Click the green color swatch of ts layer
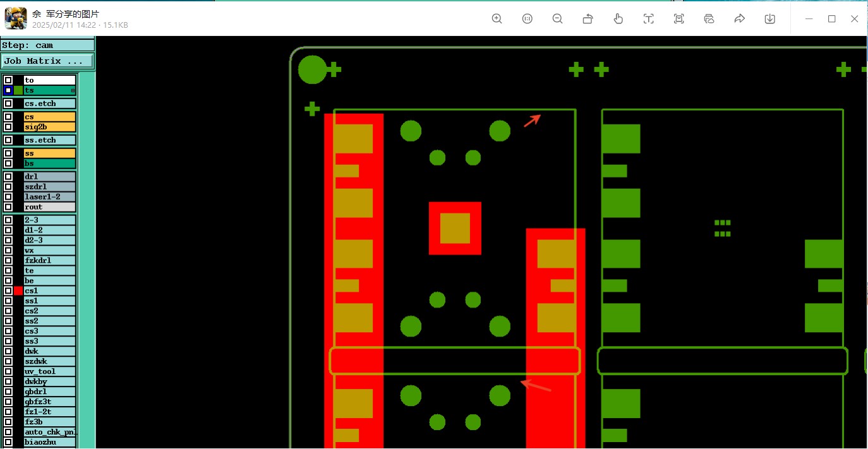Viewport: 868px width, 449px height. pyautogui.click(x=18, y=90)
